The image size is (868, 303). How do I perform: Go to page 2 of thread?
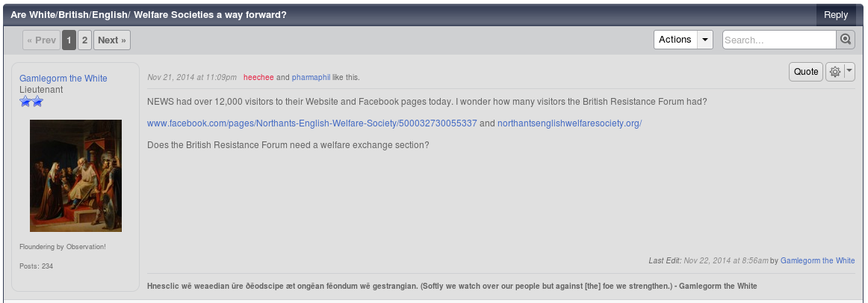84,40
